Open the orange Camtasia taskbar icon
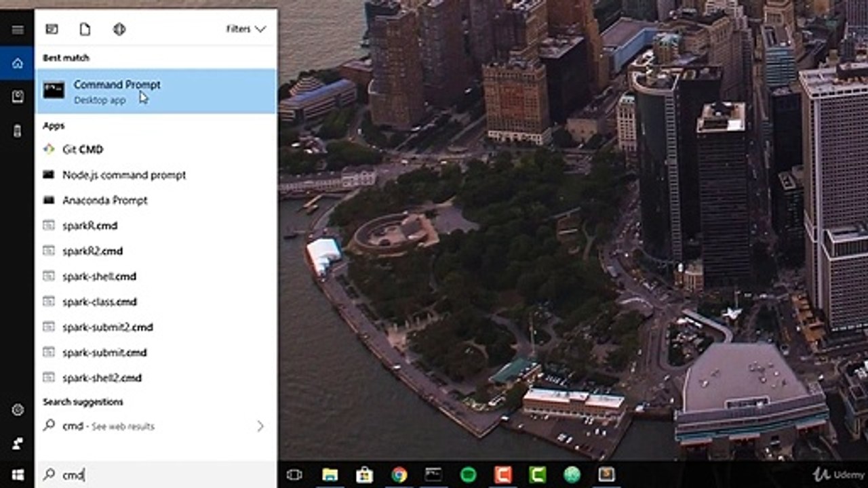 pos(503,475)
